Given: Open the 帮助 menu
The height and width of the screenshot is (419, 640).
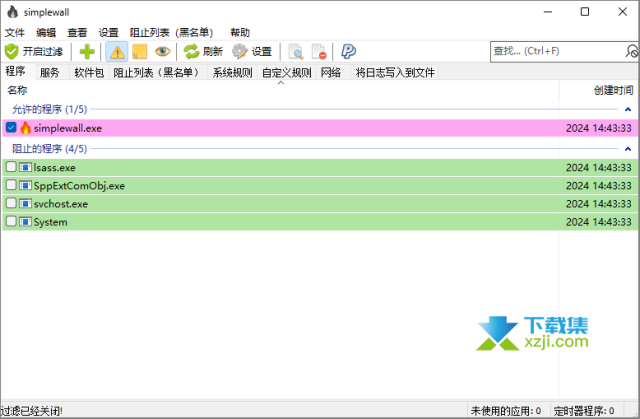Looking at the screenshot, I should pos(240,32).
